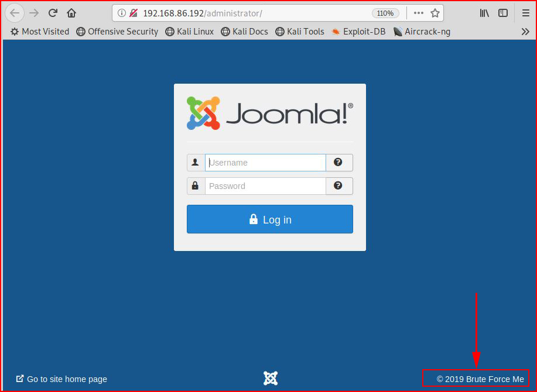This screenshot has width=537, height=392.
Task: Click into the Username field
Action: [265, 163]
